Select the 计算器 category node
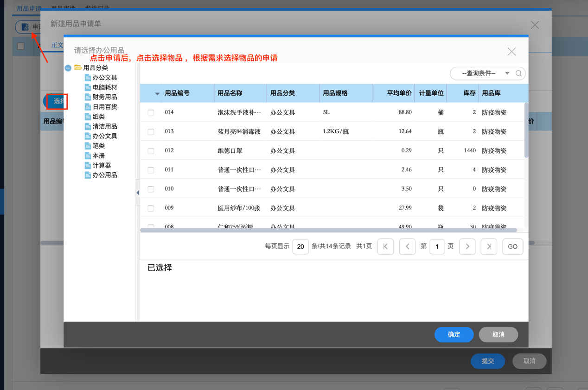This screenshot has width=588, height=390. [102, 165]
